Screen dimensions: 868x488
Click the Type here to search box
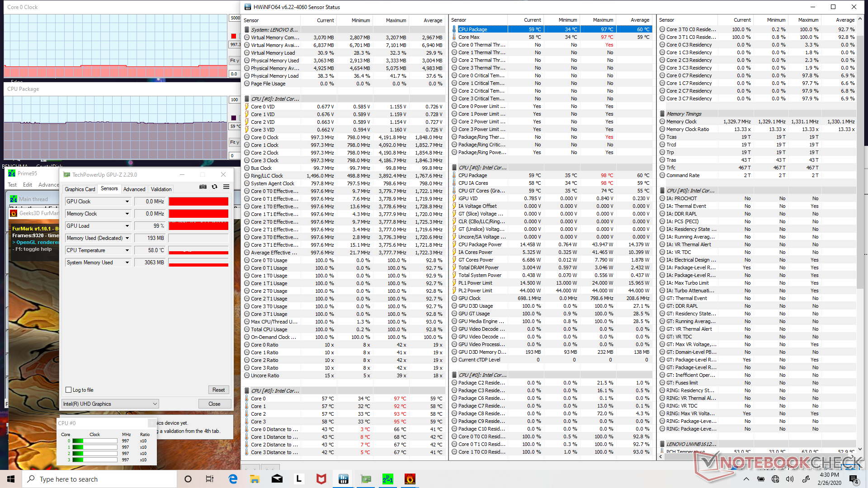[99, 479]
